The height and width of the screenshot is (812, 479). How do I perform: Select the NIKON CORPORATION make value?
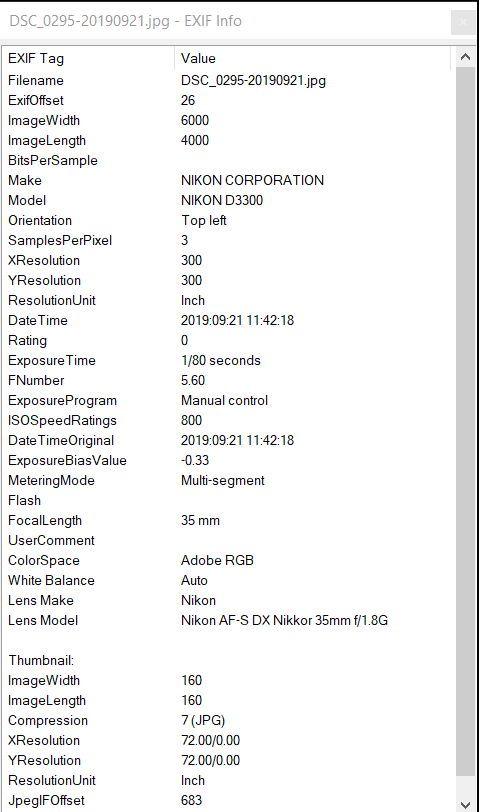(252, 180)
